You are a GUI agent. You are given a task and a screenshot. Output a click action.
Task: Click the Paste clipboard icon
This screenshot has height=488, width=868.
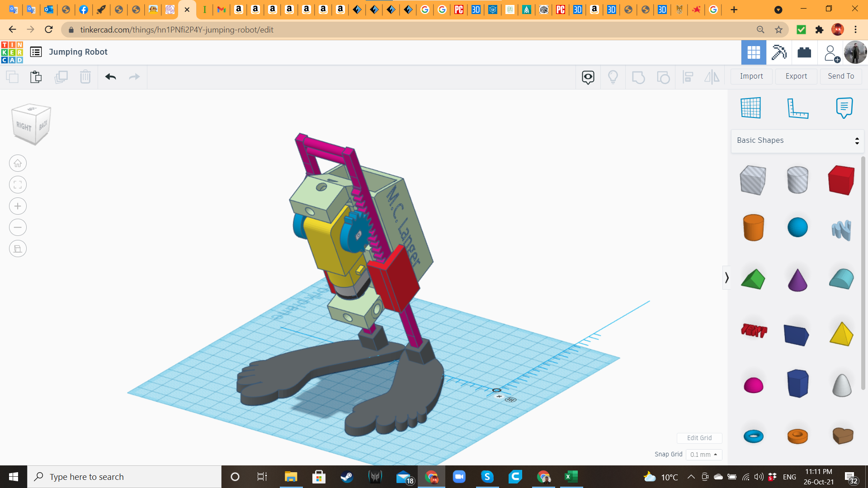tap(36, 77)
